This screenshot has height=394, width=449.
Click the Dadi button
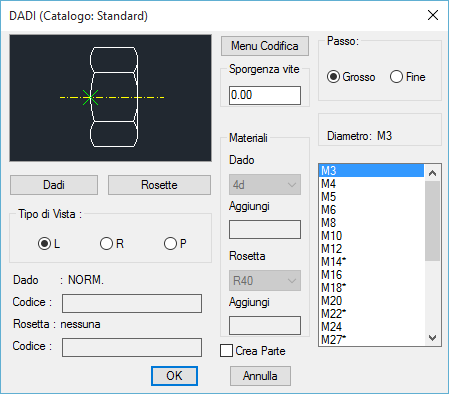tap(54, 185)
